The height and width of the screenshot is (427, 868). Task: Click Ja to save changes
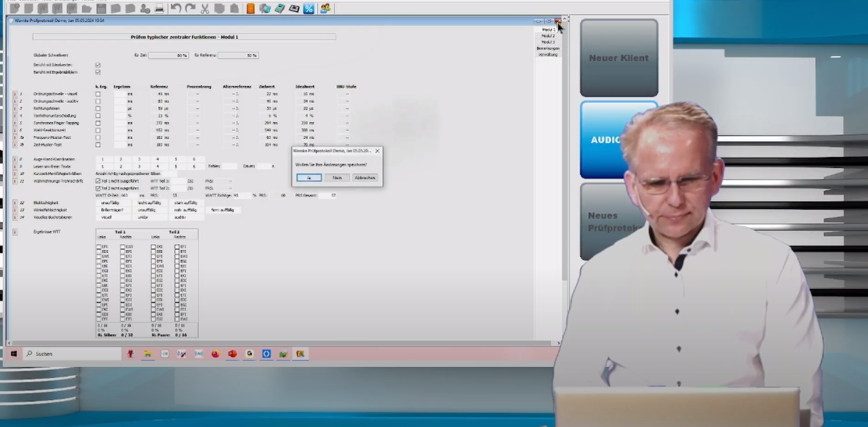[x=309, y=177]
